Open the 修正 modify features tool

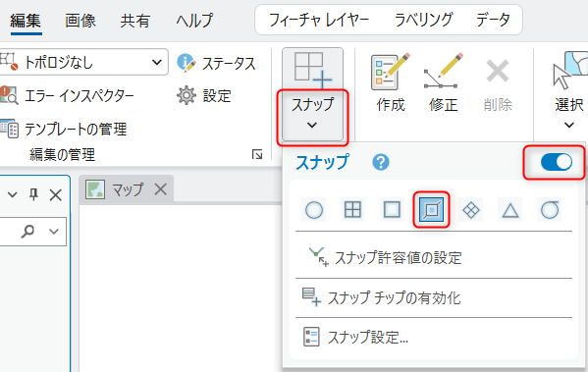coord(444,82)
